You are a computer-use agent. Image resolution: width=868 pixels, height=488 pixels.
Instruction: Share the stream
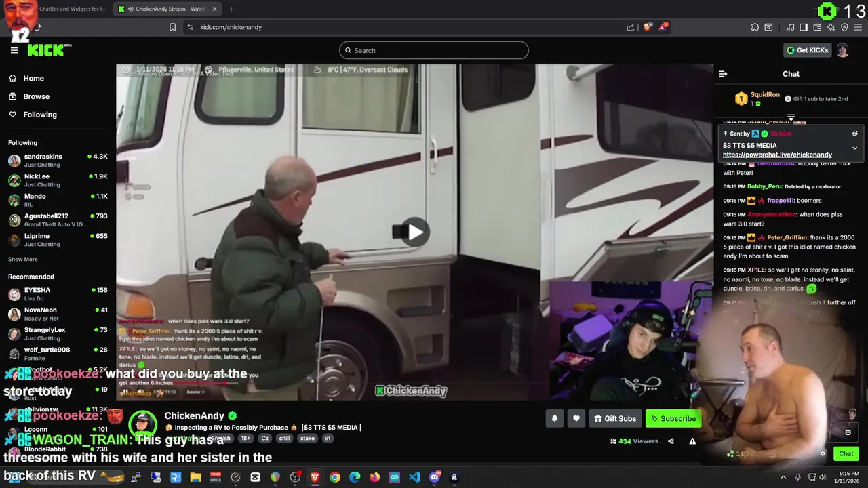click(671, 441)
